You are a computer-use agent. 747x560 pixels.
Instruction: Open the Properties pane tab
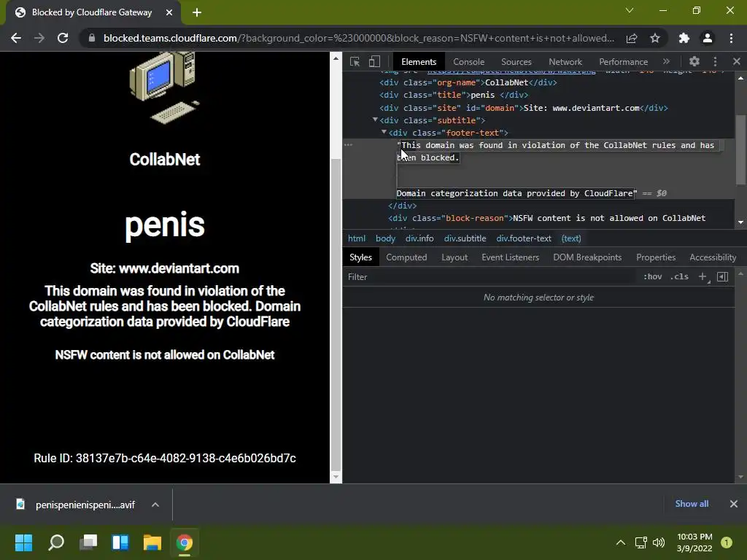pyautogui.click(x=656, y=257)
